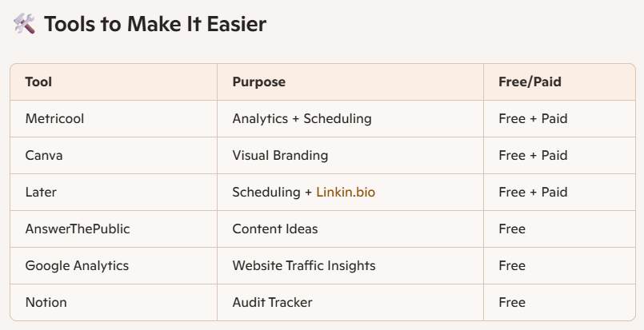The image size is (644, 330).
Task: Click the Later tool cell
Action: click(x=114, y=192)
